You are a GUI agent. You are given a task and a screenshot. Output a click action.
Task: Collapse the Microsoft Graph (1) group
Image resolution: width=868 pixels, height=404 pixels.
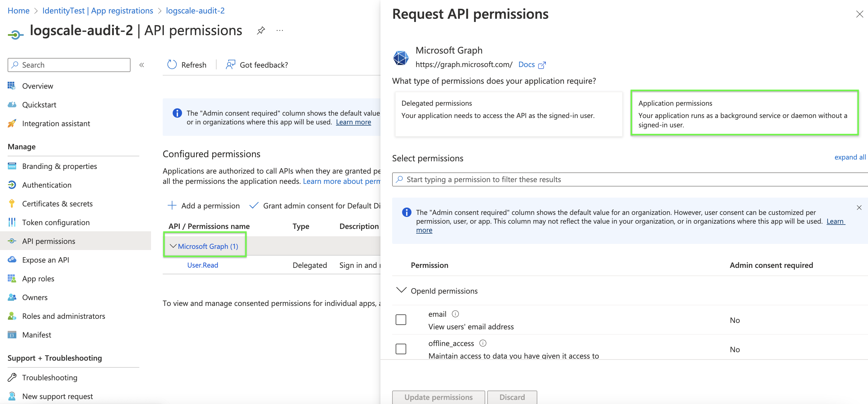(173, 246)
